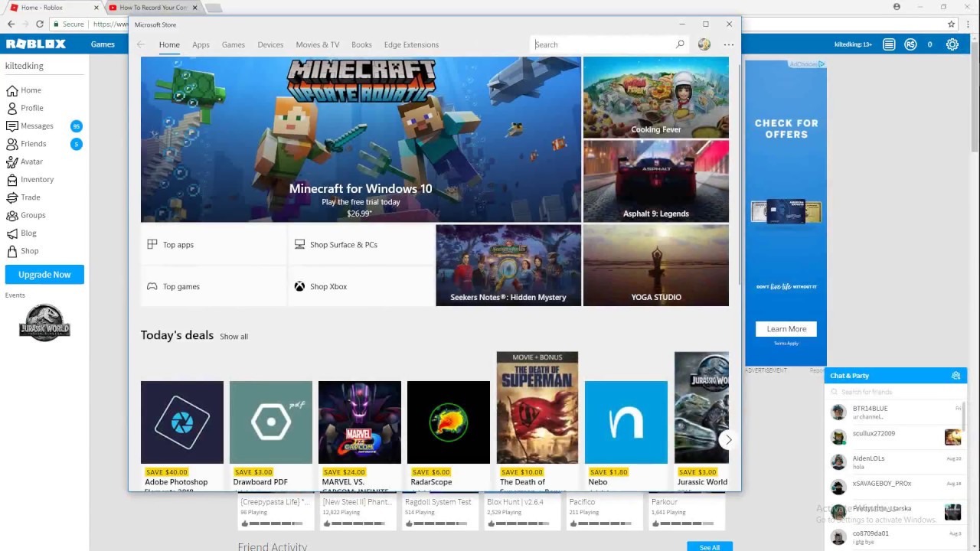980x551 pixels.
Task: Click the Shop bag icon in sidebar
Action: 12,251
